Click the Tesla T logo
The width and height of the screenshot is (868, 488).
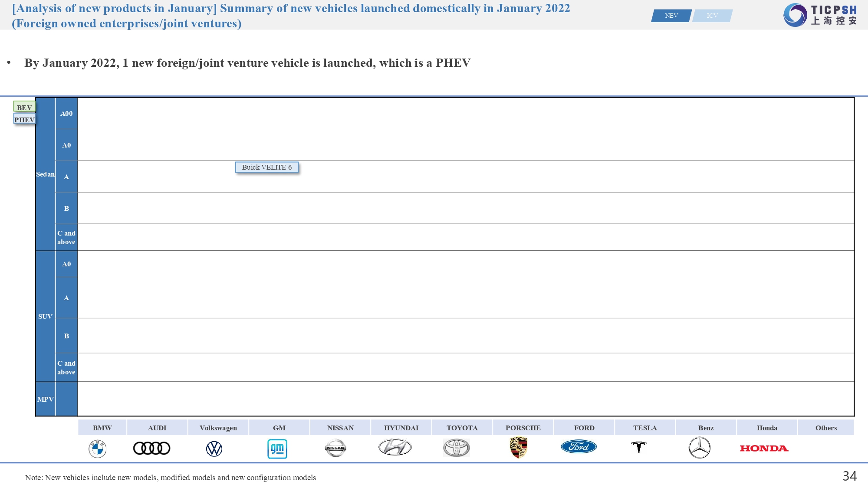coord(639,447)
